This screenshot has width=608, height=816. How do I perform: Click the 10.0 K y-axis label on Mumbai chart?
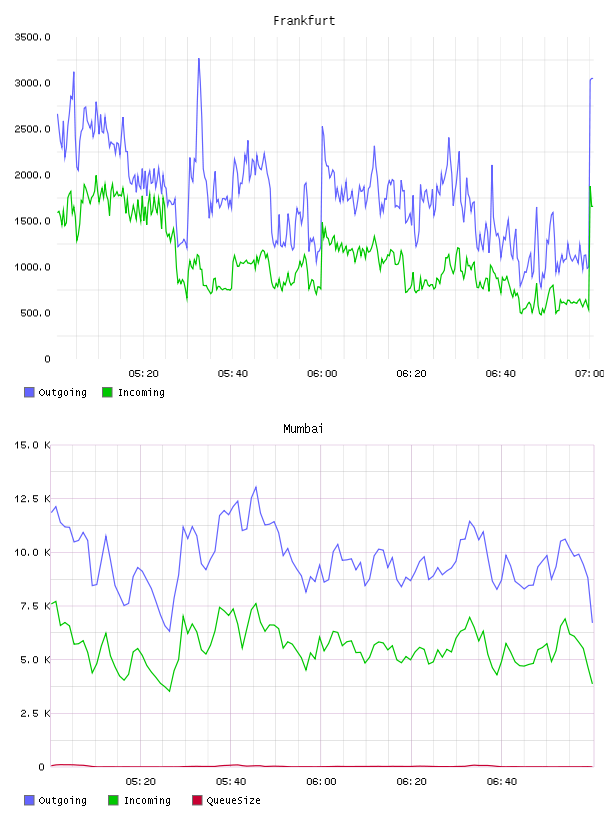click(x=32, y=552)
